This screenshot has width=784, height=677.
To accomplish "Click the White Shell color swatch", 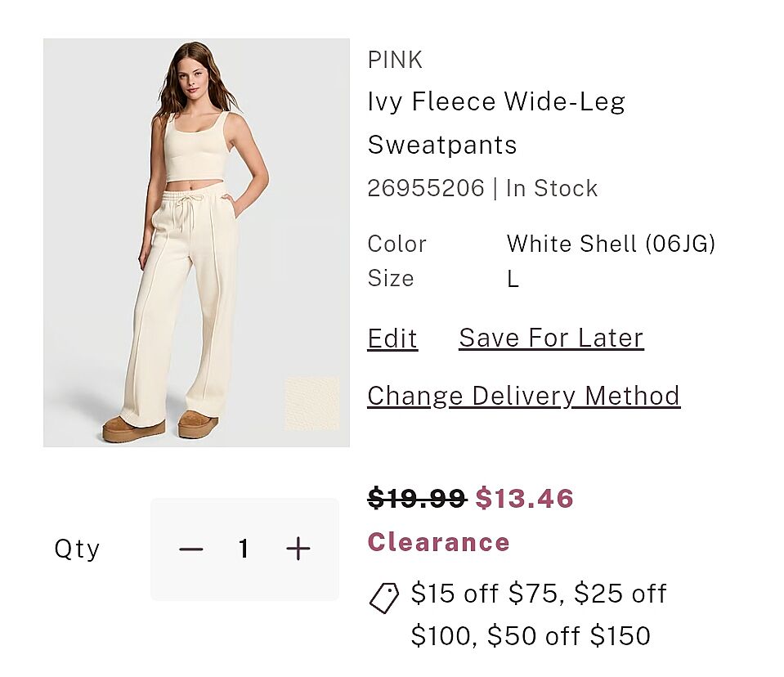I will (x=311, y=403).
